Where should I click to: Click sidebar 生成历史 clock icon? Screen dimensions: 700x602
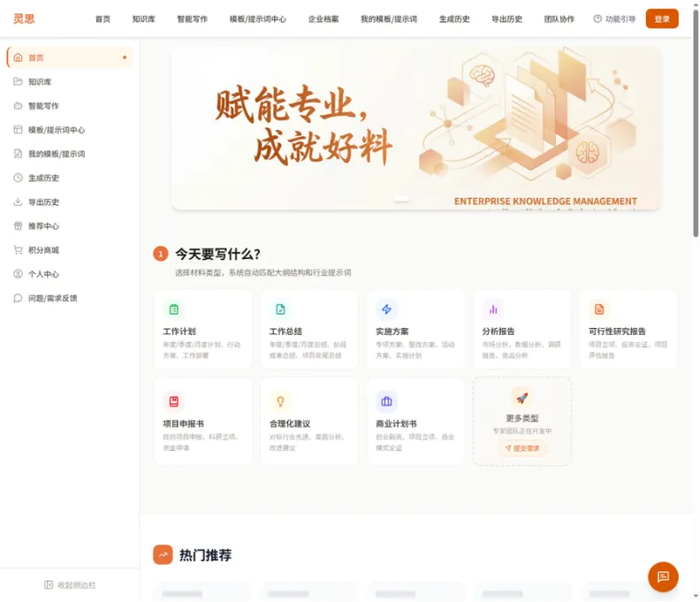point(18,178)
